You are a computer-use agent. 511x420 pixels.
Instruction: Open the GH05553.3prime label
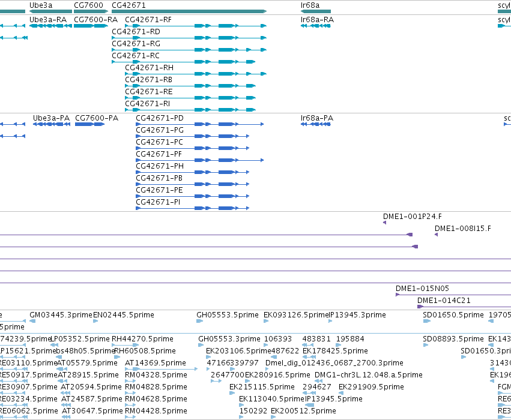(x=229, y=339)
